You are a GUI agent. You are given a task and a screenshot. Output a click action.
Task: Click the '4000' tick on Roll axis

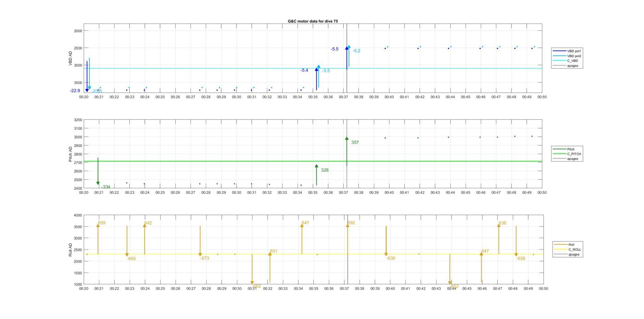77,215
